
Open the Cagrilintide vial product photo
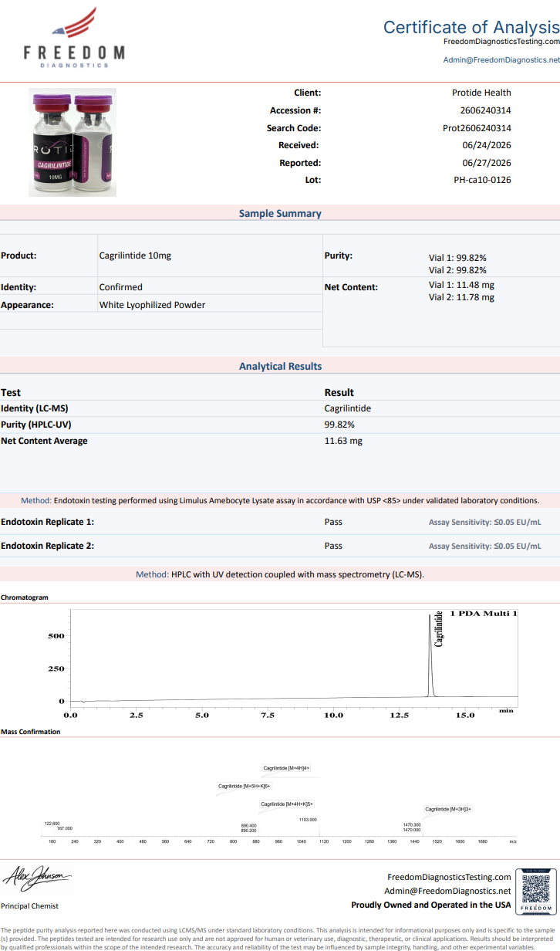click(73, 142)
